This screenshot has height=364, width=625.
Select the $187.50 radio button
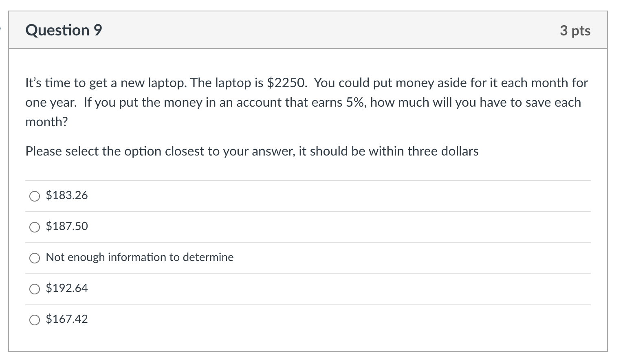click(x=35, y=227)
